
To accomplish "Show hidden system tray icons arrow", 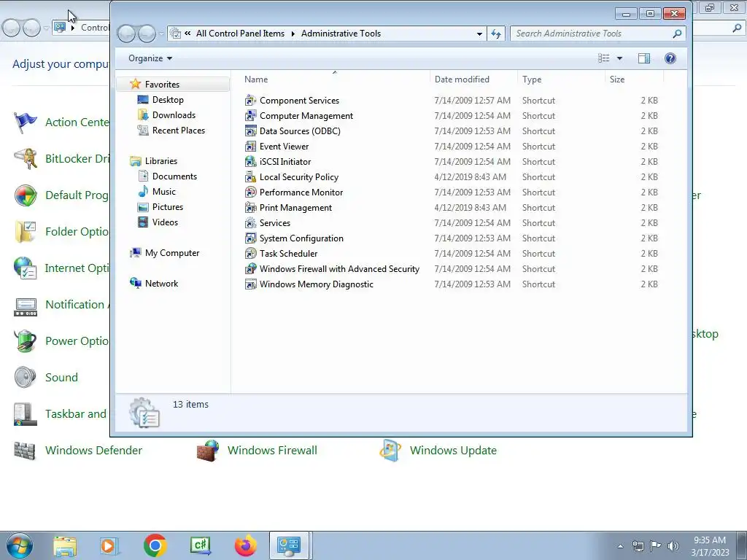I will click(620, 546).
